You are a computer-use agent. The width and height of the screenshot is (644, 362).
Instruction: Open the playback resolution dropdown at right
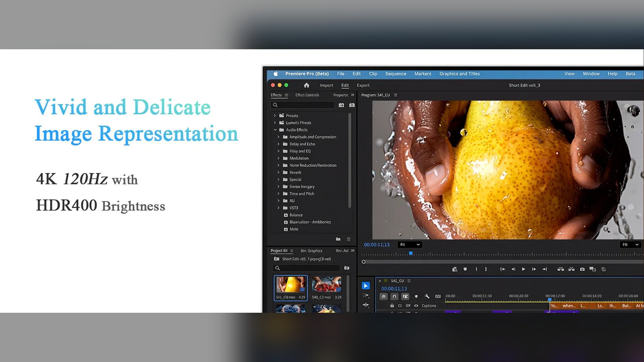point(631,245)
